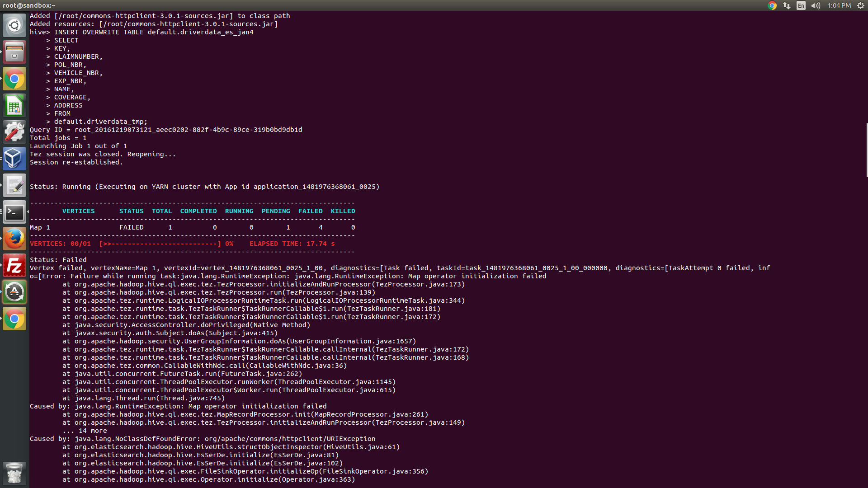Focus the Terminal launcher icon
Viewport: 868px width, 488px height.
[x=14, y=212]
